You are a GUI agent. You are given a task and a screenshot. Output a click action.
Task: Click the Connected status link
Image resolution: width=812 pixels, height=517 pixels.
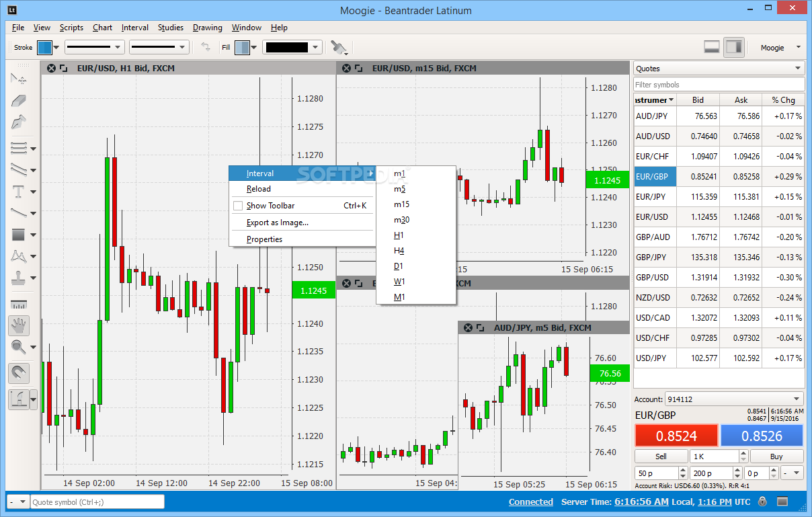[531, 502]
